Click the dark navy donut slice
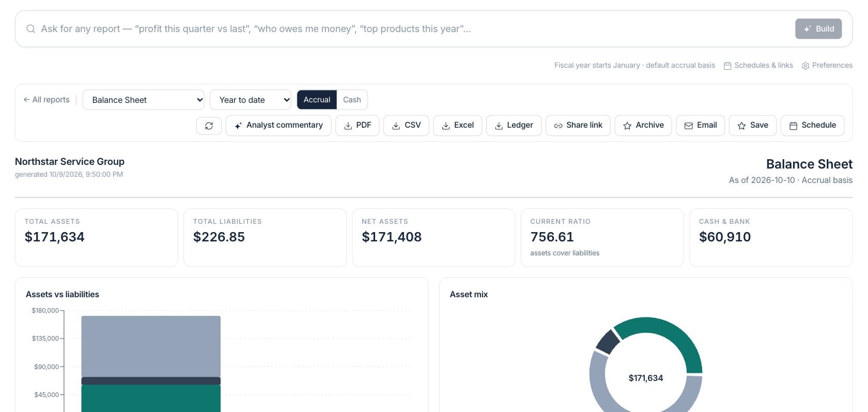 (608, 342)
